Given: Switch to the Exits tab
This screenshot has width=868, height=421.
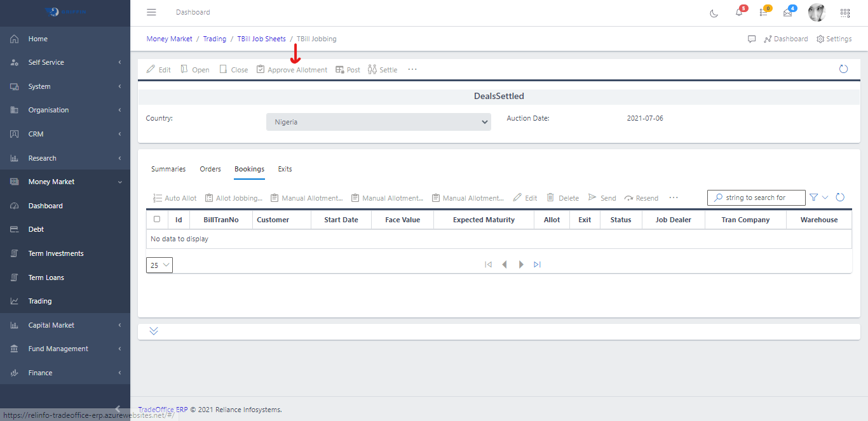Looking at the screenshot, I should [x=285, y=169].
